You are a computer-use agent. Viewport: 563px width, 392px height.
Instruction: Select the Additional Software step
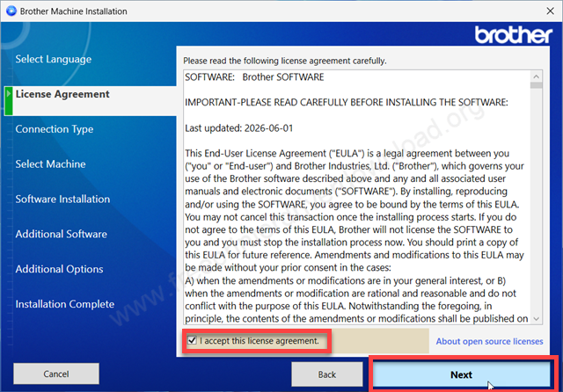click(61, 234)
